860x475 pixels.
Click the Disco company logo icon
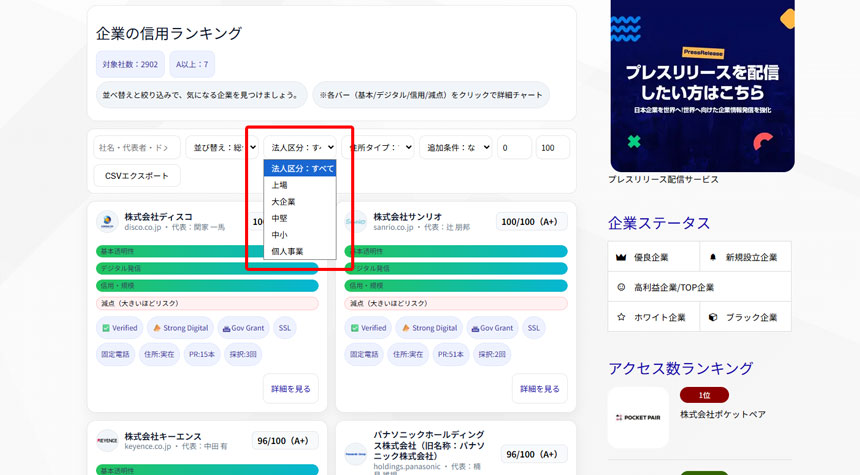pos(107,222)
